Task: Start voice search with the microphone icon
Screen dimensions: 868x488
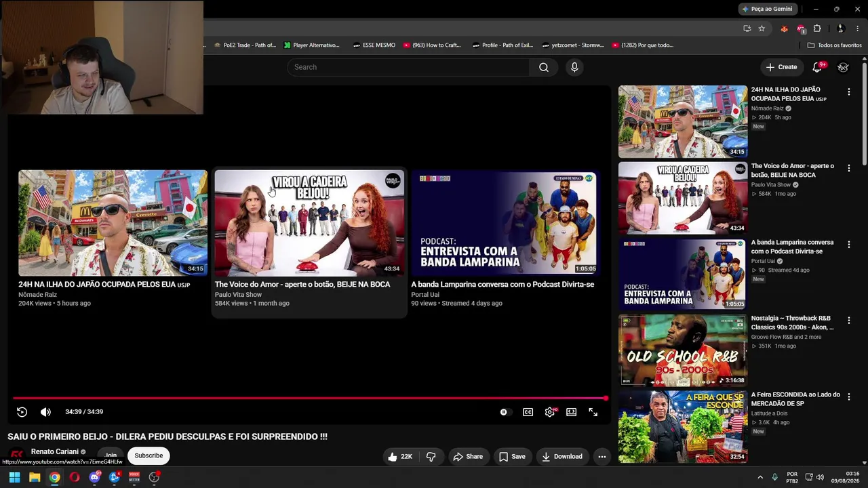Action: tap(574, 67)
